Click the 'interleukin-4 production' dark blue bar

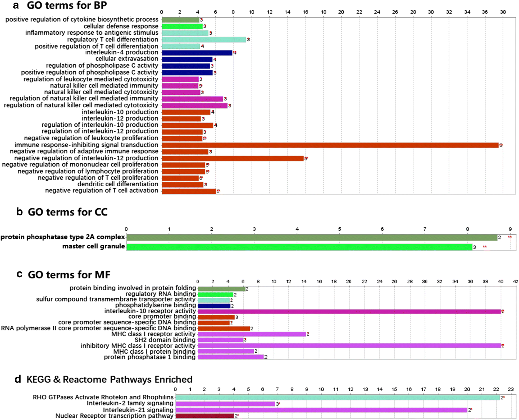[197, 53]
